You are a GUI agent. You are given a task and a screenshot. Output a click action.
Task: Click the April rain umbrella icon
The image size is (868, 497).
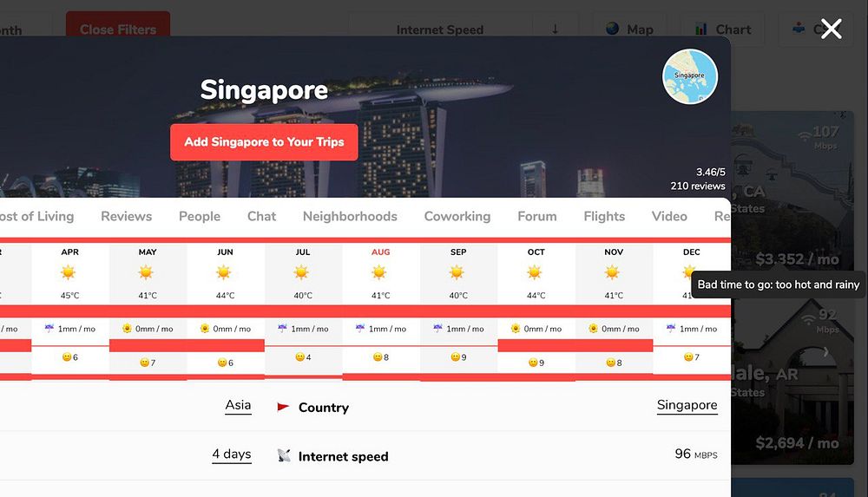point(49,328)
